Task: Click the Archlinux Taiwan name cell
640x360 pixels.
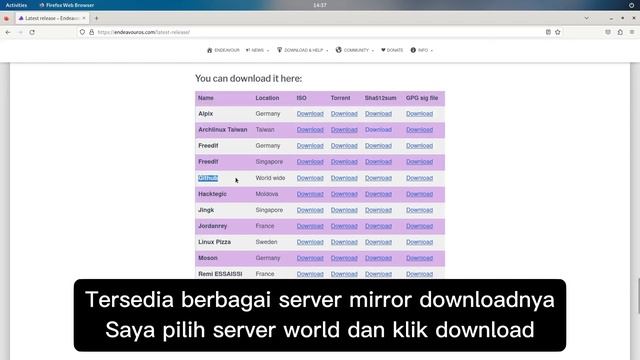Action: [x=223, y=130]
